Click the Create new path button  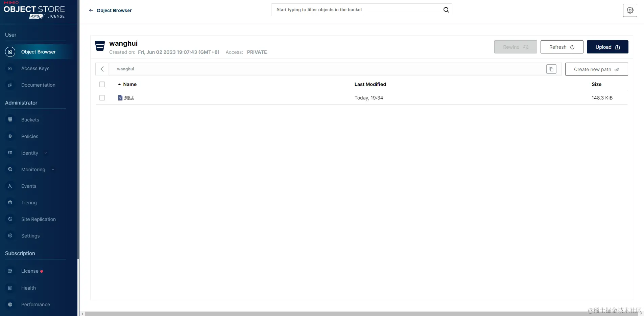(596, 69)
